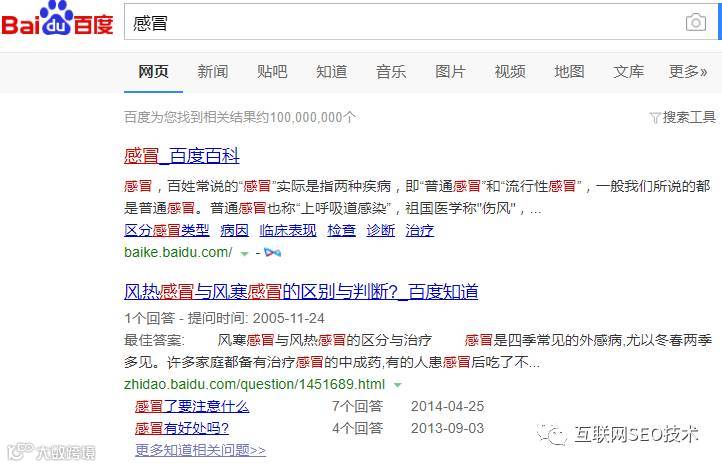Screen dimensions: 722x467
Task: Switch to the 图片 tab
Action: point(450,72)
